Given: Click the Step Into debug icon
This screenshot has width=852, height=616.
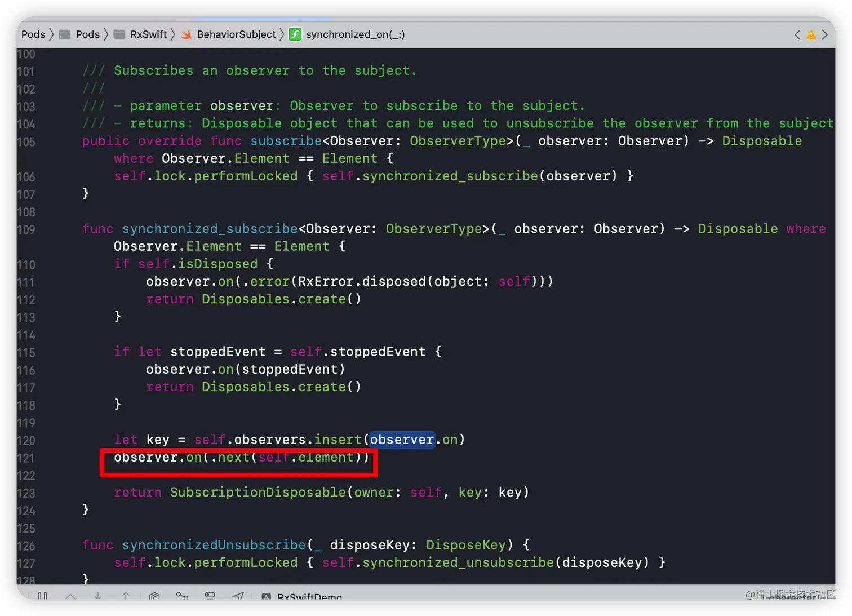Looking at the screenshot, I should point(98,595).
